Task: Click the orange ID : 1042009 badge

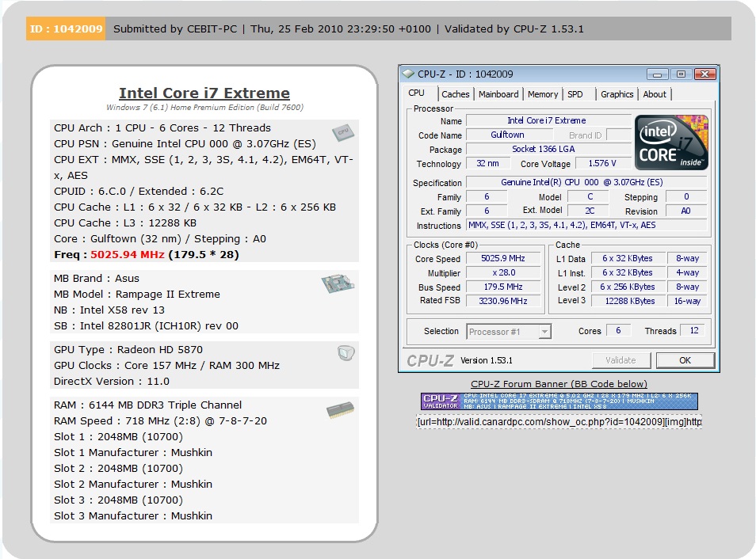Action: point(66,29)
